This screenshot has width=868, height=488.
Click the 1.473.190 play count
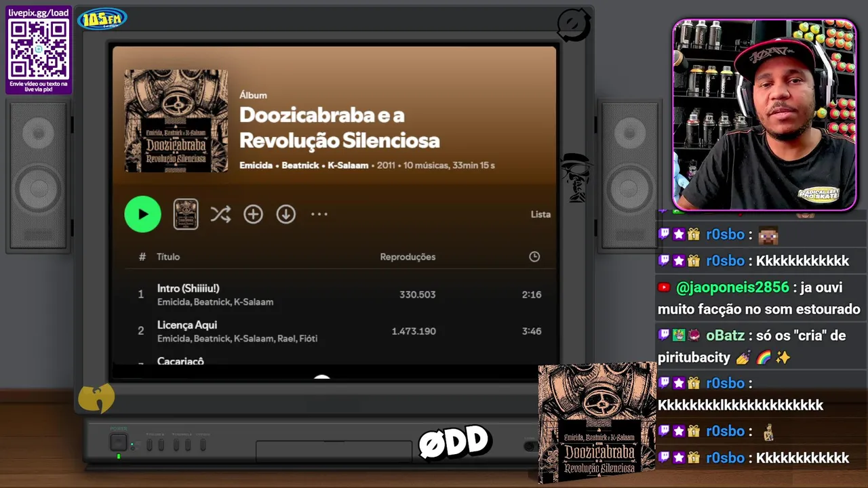pyautogui.click(x=414, y=331)
